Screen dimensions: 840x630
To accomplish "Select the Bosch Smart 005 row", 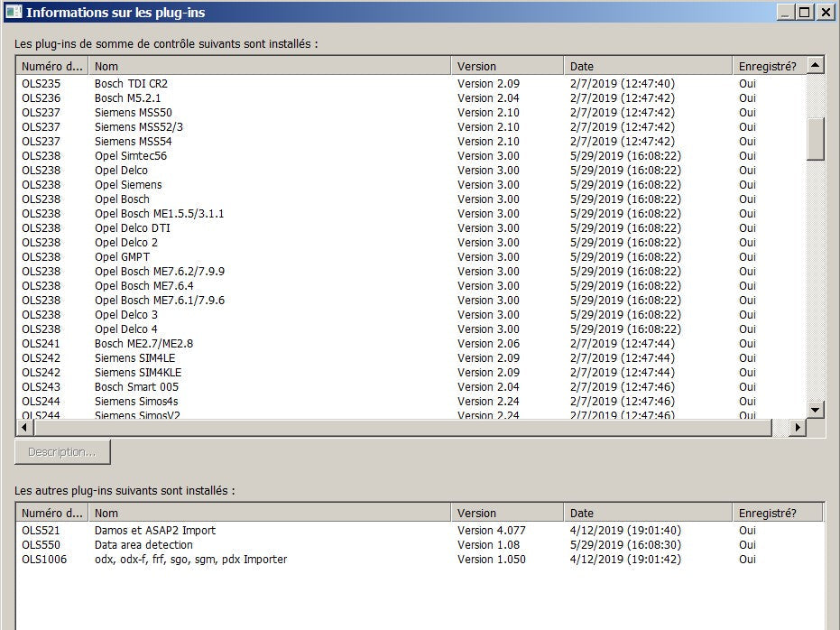I will [411, 387].
